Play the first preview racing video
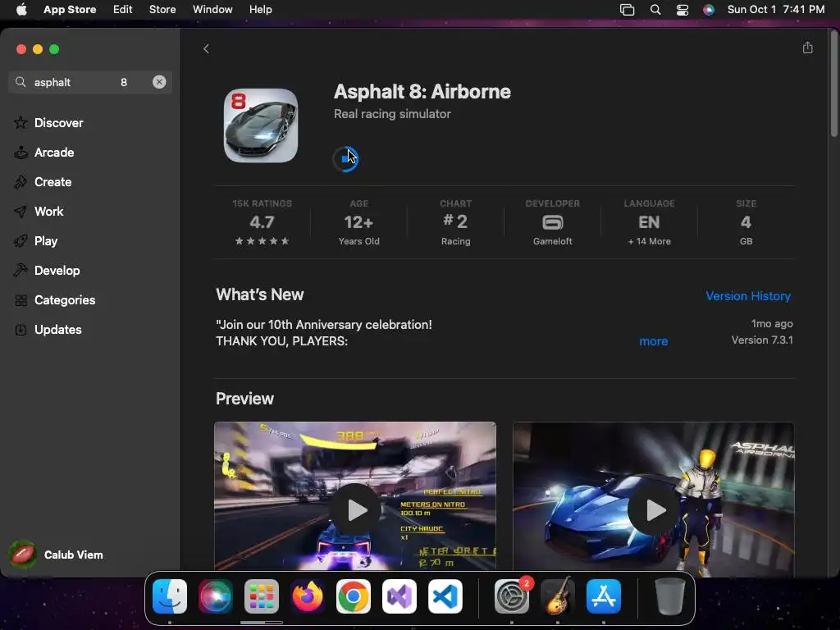The image size is (840, 630). point(355,509)
